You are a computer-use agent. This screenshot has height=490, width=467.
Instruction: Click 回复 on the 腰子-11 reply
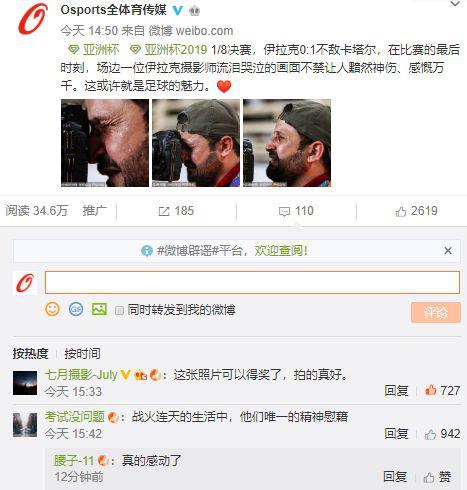(x=395, y=477)
